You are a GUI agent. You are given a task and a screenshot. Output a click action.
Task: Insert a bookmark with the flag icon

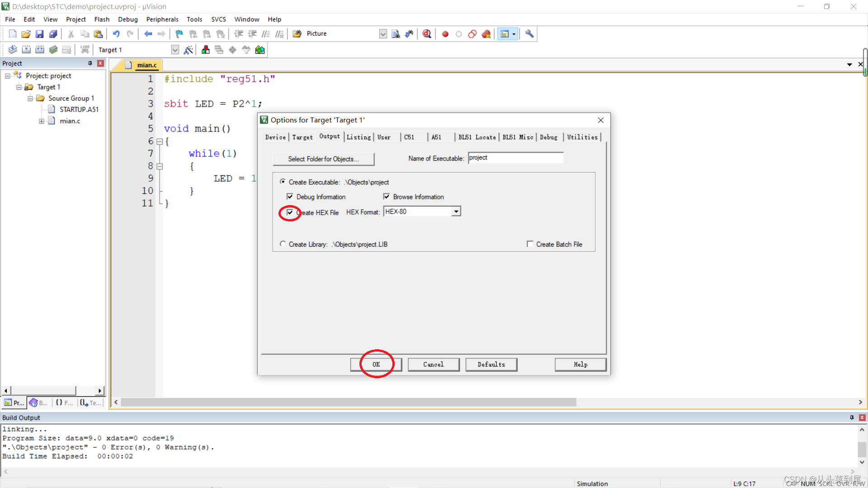tap(179, 34)
